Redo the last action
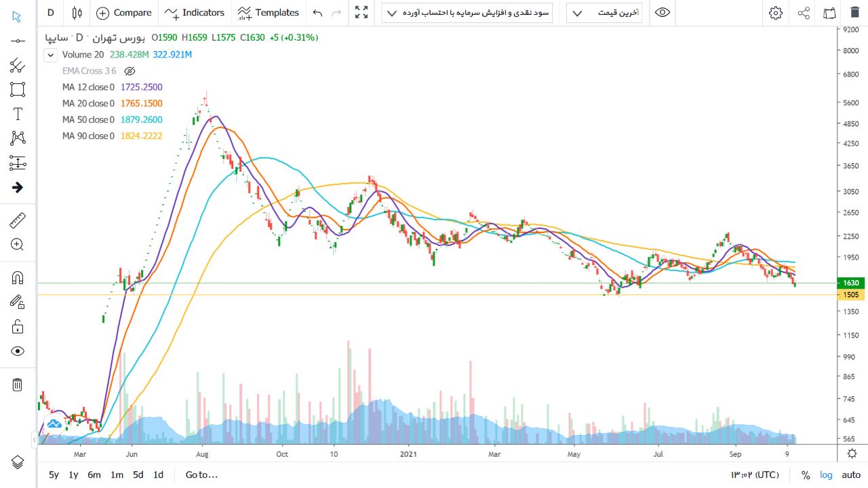Screen dimensions: 868x488 tap(336, 12)
